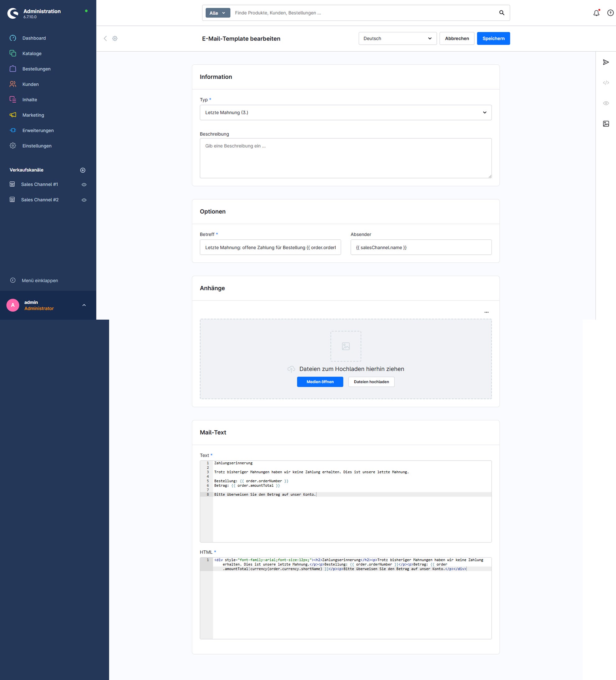This screenshot has width=616, height=680.
Task: Expand the admin user menu chevron
Action: point(84,305)
